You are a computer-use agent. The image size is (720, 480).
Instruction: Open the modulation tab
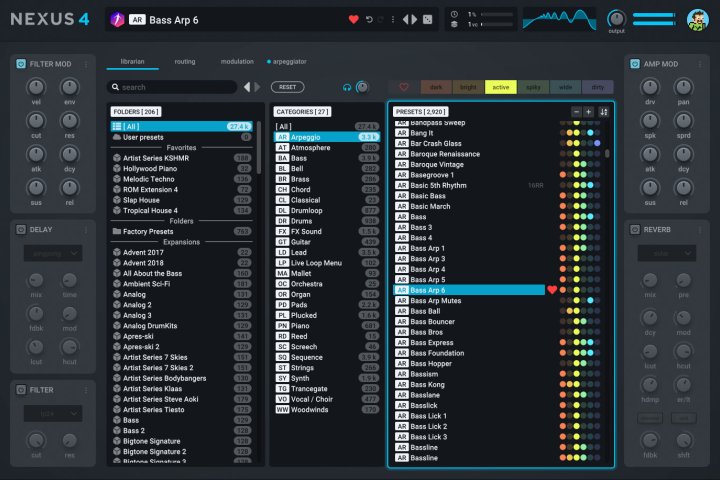(237, 62)
